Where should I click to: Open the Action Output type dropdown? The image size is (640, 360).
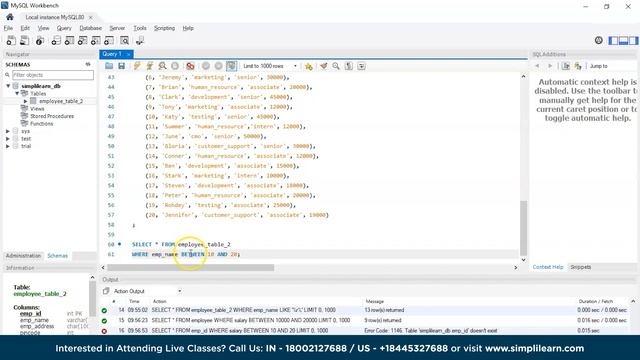[x=147, y=291]
